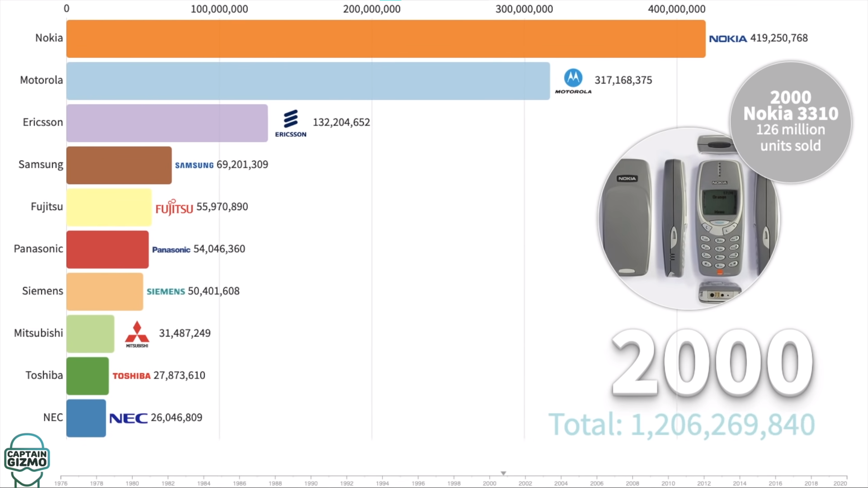Viewport: 868px width, 488px height.
Task: Click the Fujitsu logo
Action: point(174,207)
